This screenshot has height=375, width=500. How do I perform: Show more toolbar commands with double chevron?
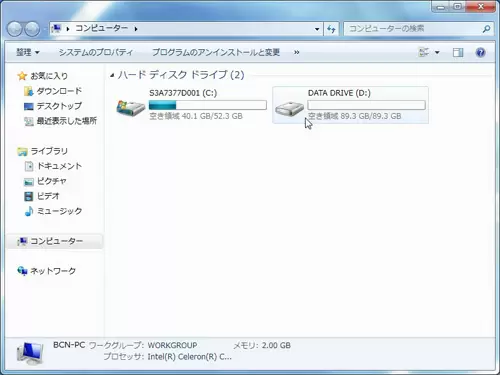coord(296,52)
